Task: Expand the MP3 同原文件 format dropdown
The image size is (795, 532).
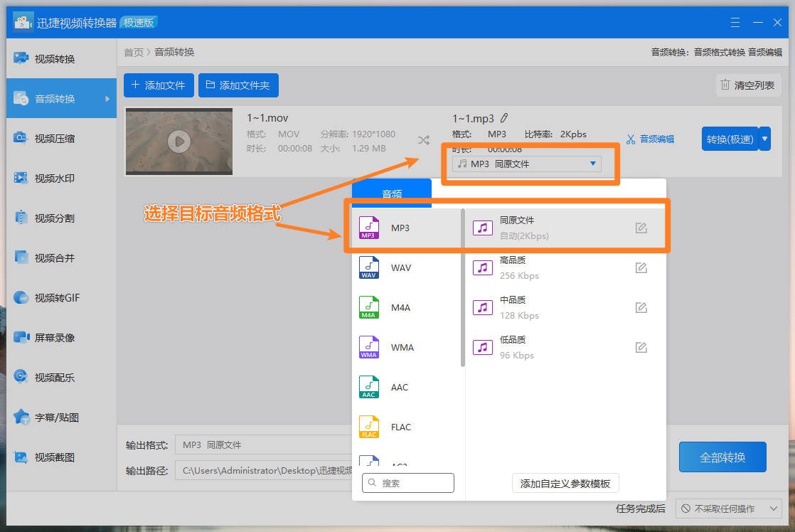Action: pos(592,164)
